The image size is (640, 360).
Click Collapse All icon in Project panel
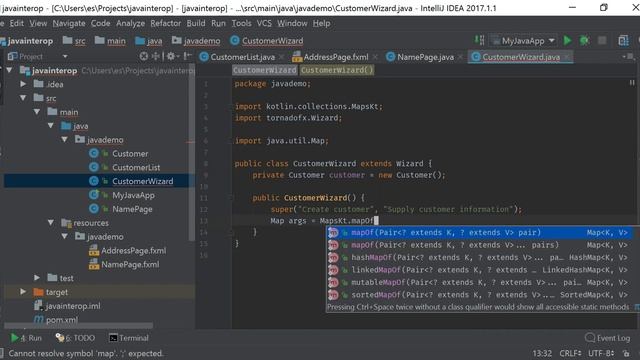click(156, 56)
